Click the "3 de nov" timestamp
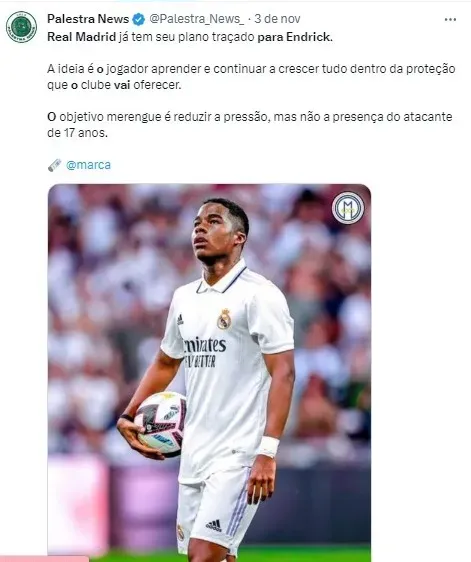Viewport: 471px width, 562px height. pos(277,19)
